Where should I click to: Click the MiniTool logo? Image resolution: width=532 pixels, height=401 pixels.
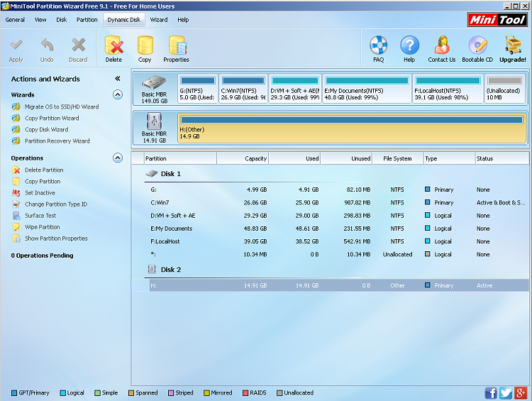tap(497, 20)
